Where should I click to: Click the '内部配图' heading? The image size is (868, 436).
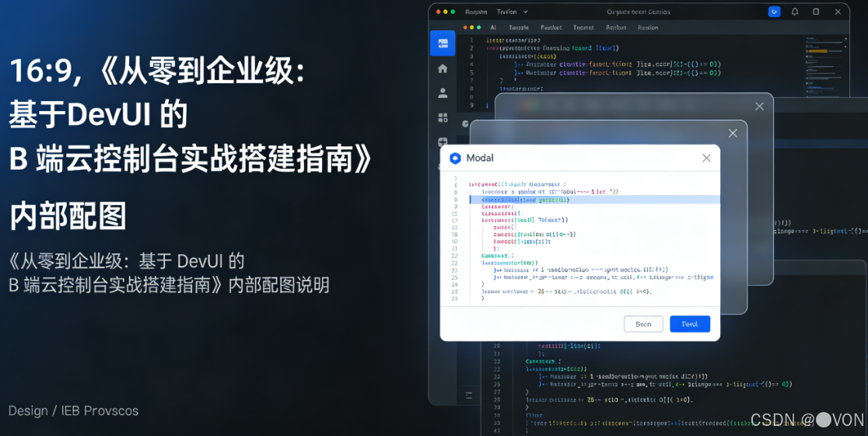pyautogui.click(x=68, y=216)
